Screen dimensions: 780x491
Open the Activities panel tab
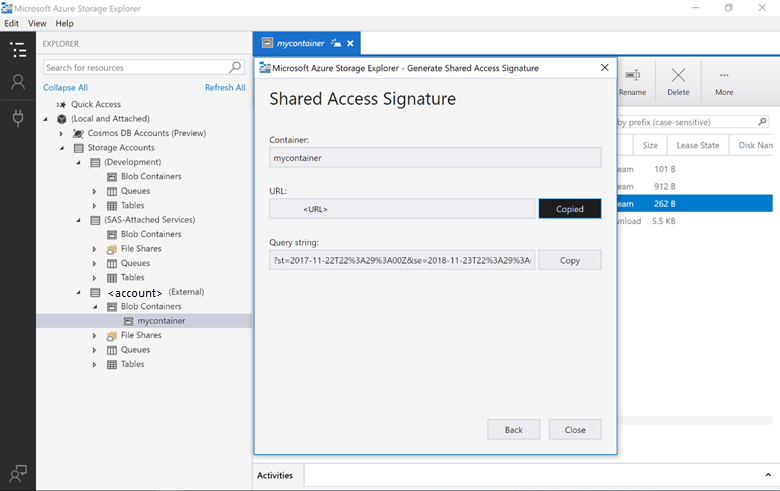[275, 475]
